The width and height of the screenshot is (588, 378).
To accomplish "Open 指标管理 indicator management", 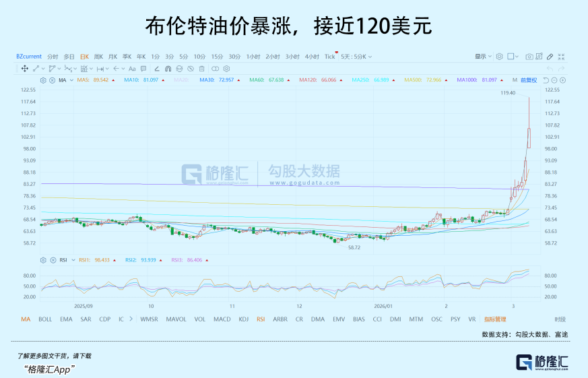I will pyautogui.click(x=495, y=319).
